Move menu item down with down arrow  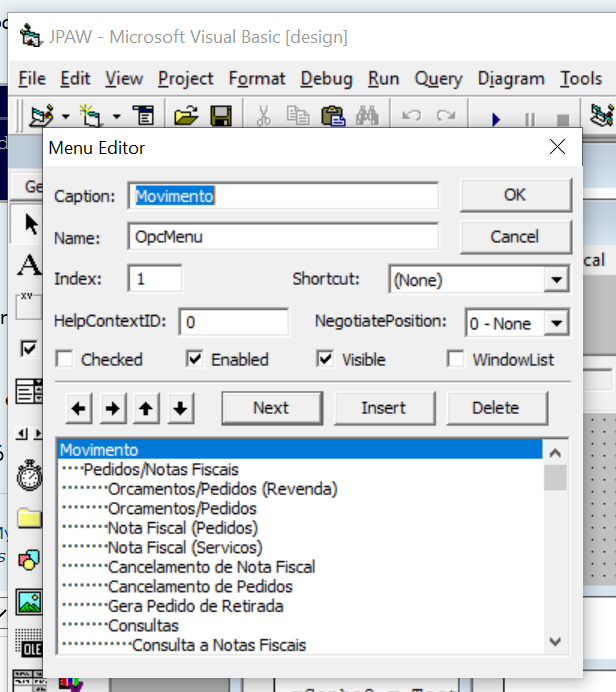coord(180,408)
